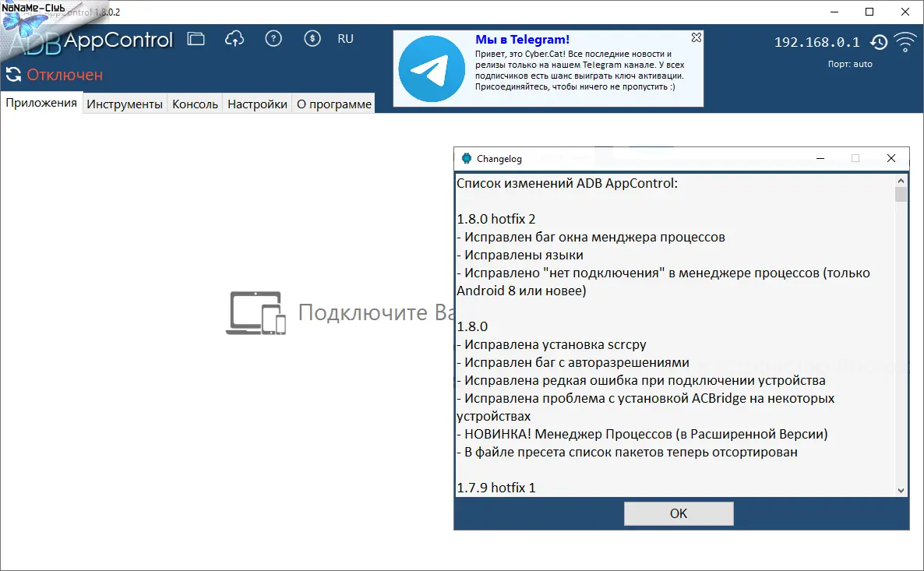
Task: Click the IP address field 192.168.0.1
Action: point(816,42)
